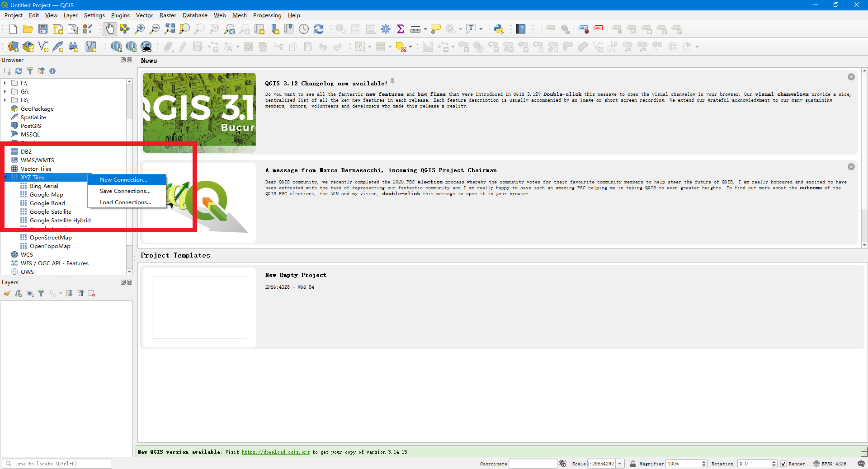Select the Bing Aerial entry

(44, 186)
